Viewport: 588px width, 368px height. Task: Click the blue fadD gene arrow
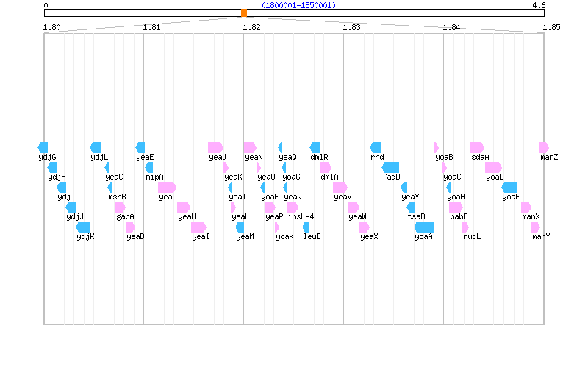(391, 167)
